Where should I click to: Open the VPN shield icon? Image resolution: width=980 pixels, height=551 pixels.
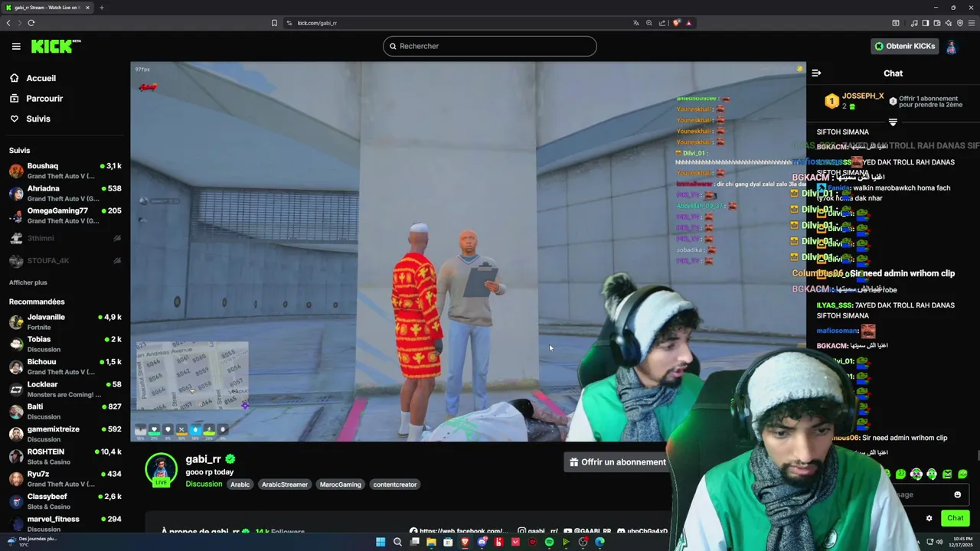tap(959, 23)
